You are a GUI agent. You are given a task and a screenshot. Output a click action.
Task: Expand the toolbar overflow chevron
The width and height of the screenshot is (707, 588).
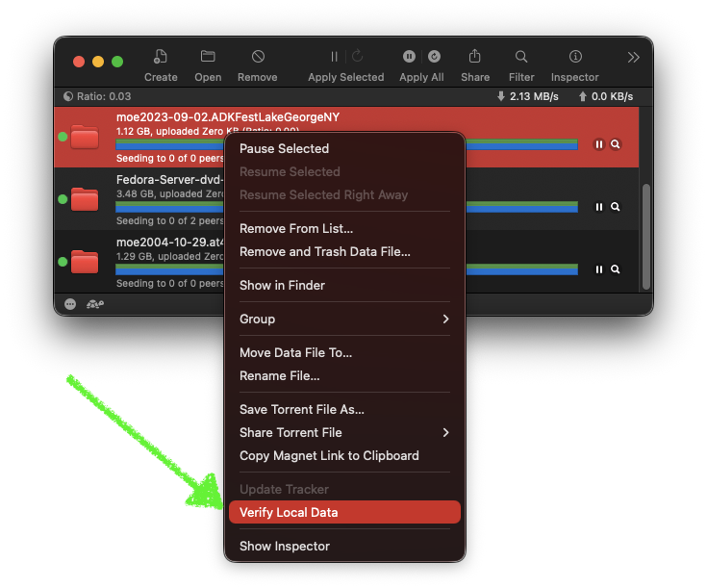coord(633,58)
